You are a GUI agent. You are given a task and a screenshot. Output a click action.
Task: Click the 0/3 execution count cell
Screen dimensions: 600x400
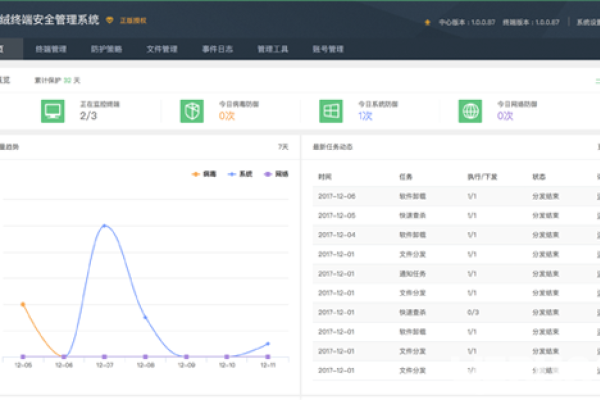click(x=473, y=312)
